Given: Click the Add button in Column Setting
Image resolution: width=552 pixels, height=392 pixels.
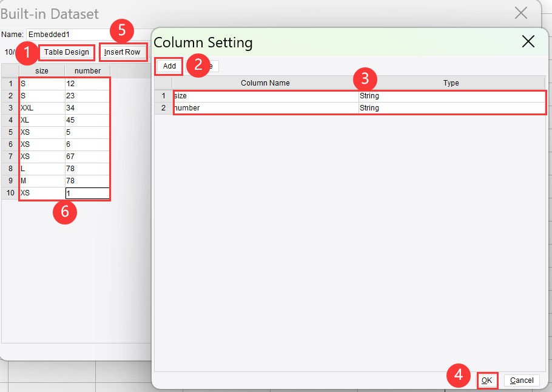Looking at the screenshot, I should coord(168,66).
